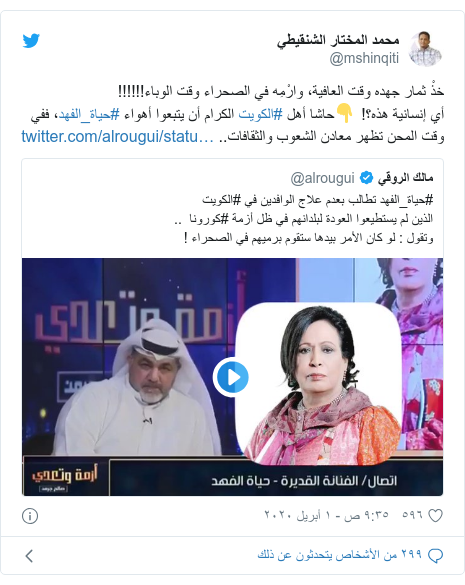The height and width of the screenshot is (585, 465).
Task: Play the embedded video
Action: coord(232,377)
